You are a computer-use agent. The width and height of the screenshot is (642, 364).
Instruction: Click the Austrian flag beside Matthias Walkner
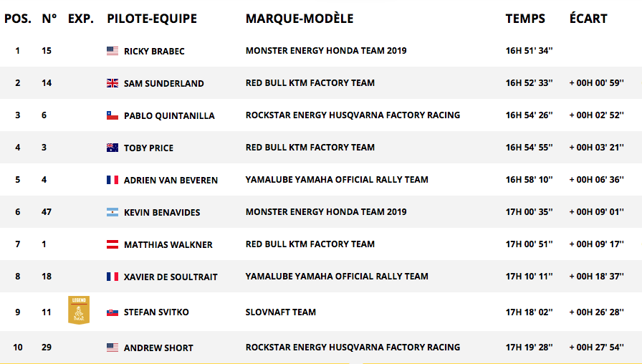[112, 244]
